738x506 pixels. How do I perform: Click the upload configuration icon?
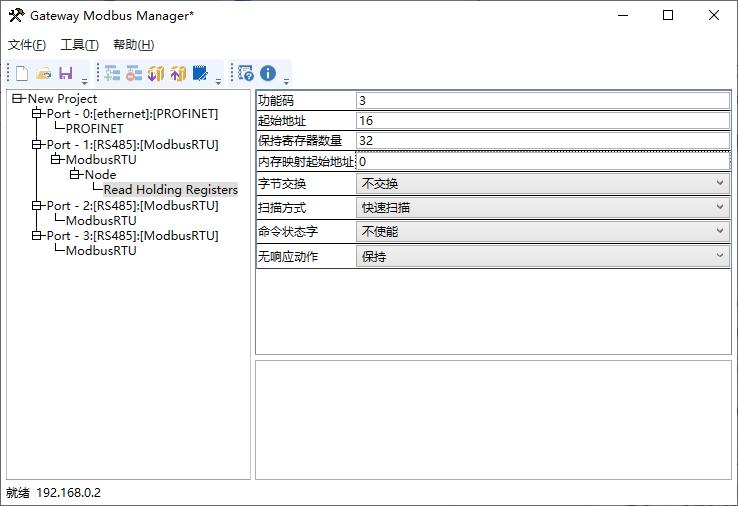(x=178, y=73)
